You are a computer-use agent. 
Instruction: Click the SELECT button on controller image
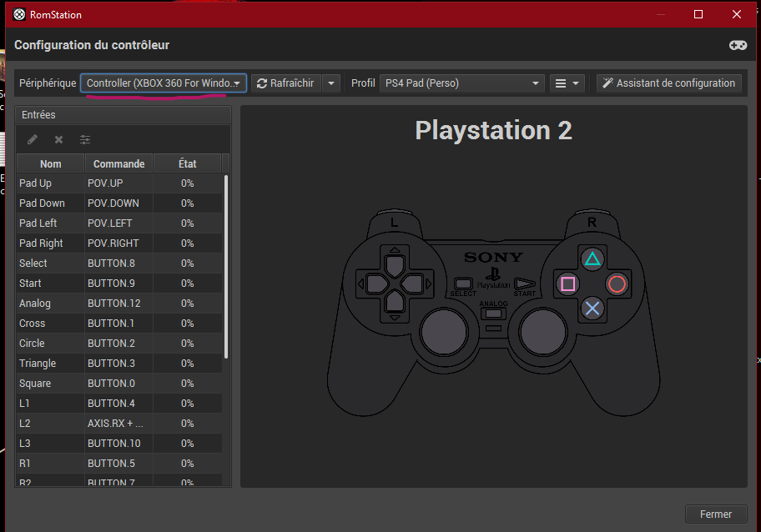[463, 284]
